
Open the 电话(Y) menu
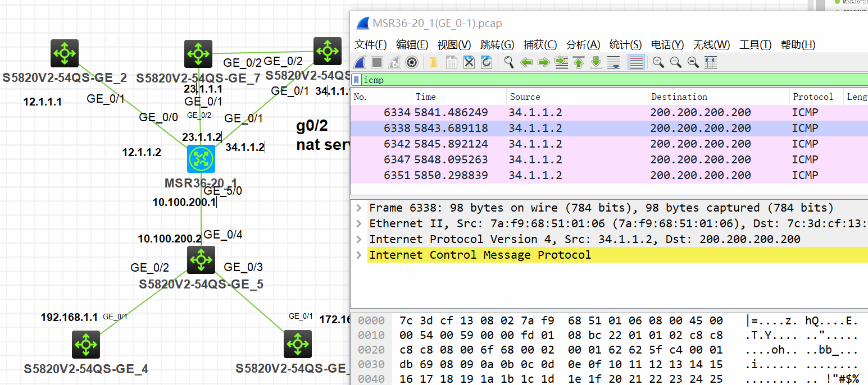coord(667,45)
